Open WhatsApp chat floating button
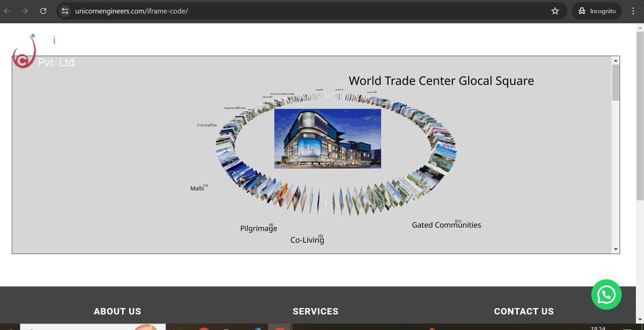This screenshot has height=330, width=644. point(606,295)
